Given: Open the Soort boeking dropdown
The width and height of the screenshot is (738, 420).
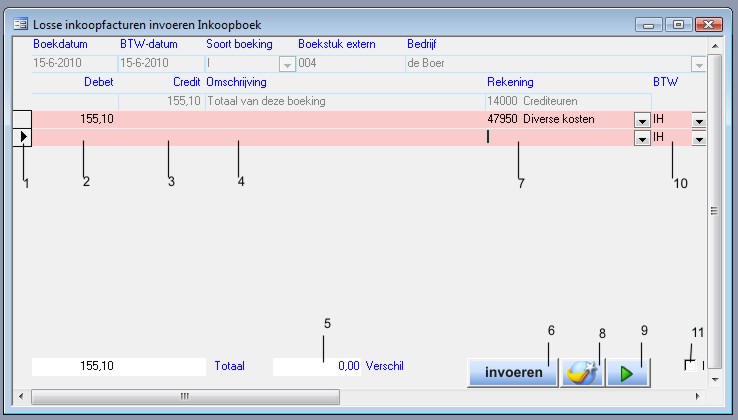Looking at the screenshot, I should coord(287,65).
